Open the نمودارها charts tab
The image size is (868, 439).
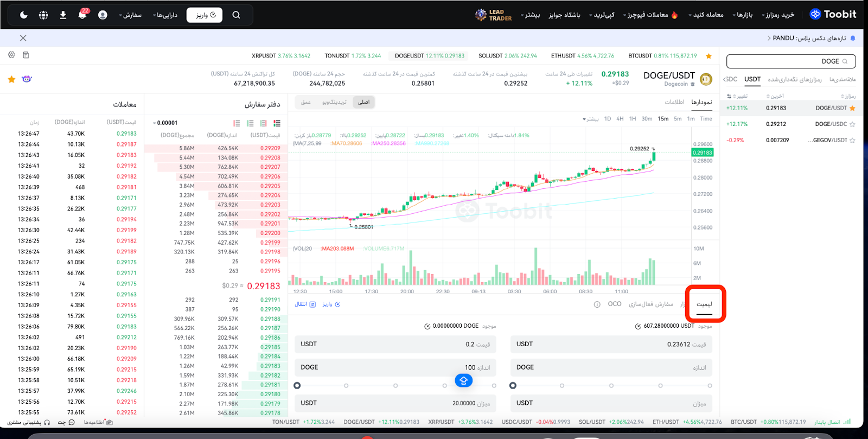tap(701, 102)
